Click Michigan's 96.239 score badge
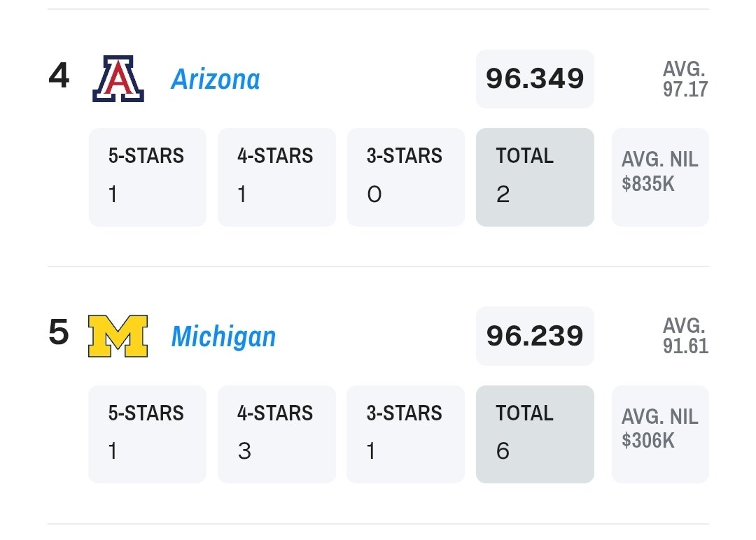 coord(535,336)
